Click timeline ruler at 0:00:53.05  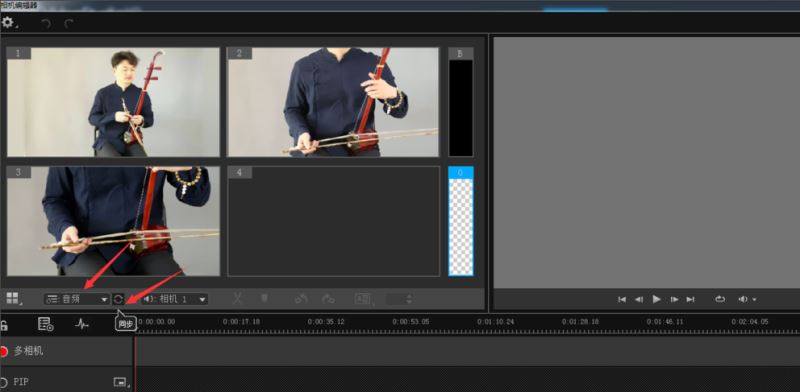coord(411,322)
